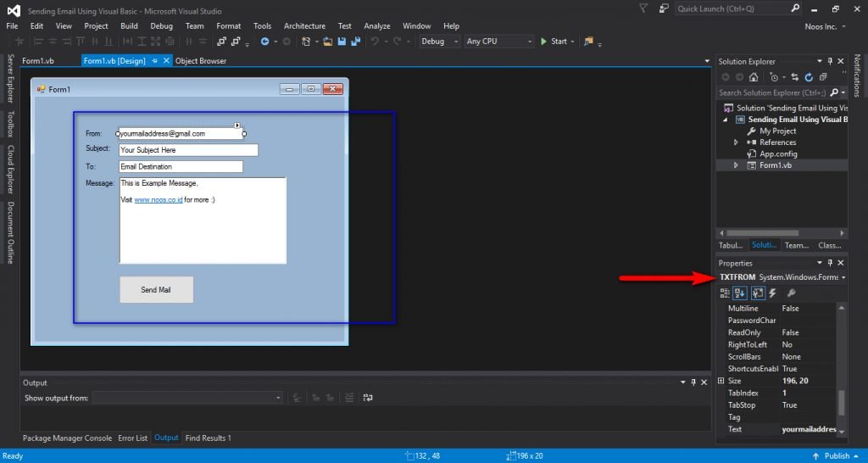
Task: Click the Home icon in Solution Explorer
Action: [x=754, y=77]
